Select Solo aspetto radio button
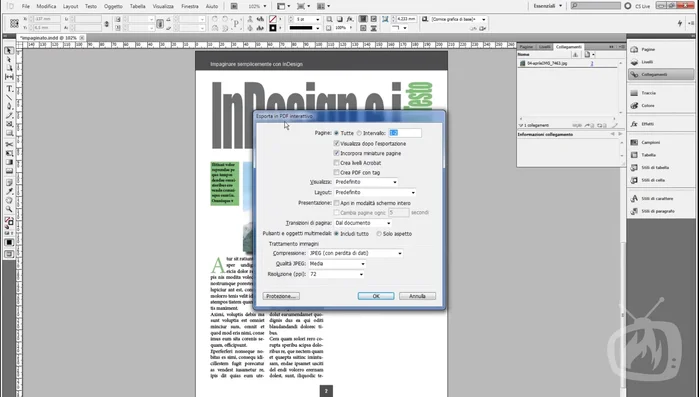The image size is (699, 397). (379, 234)
